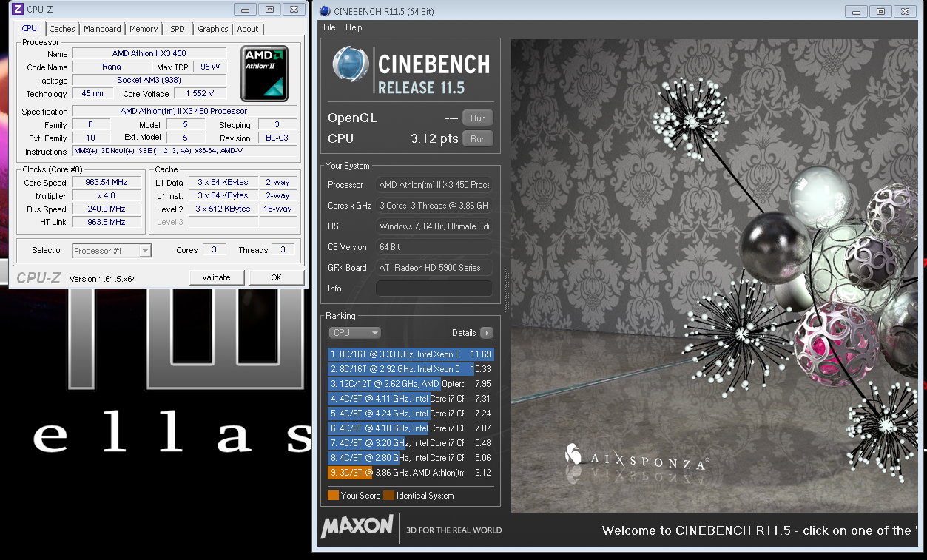Click the AMD Athlon II logo
Screen dimensions: 927x560
264,73
